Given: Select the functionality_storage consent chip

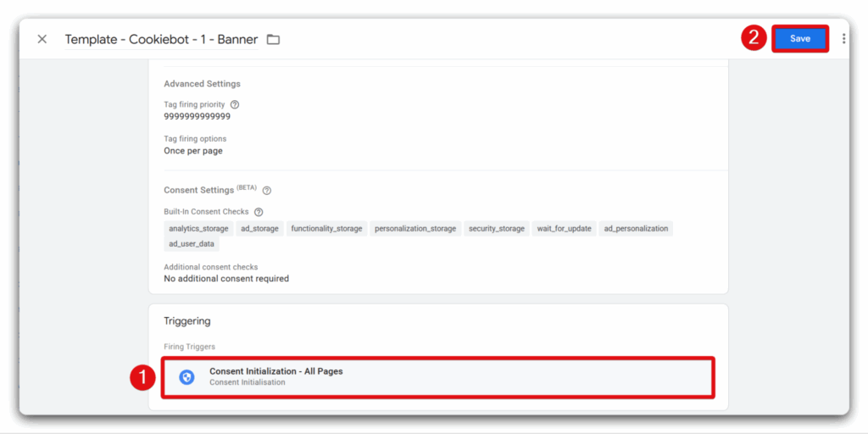Looking at the screenshot, I should point(326,229).
